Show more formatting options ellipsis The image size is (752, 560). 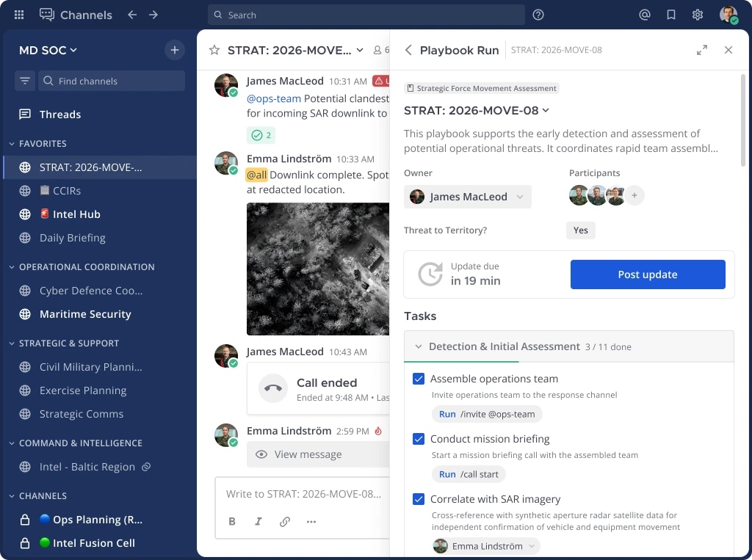pyautogui.click(x=311, y=521)
